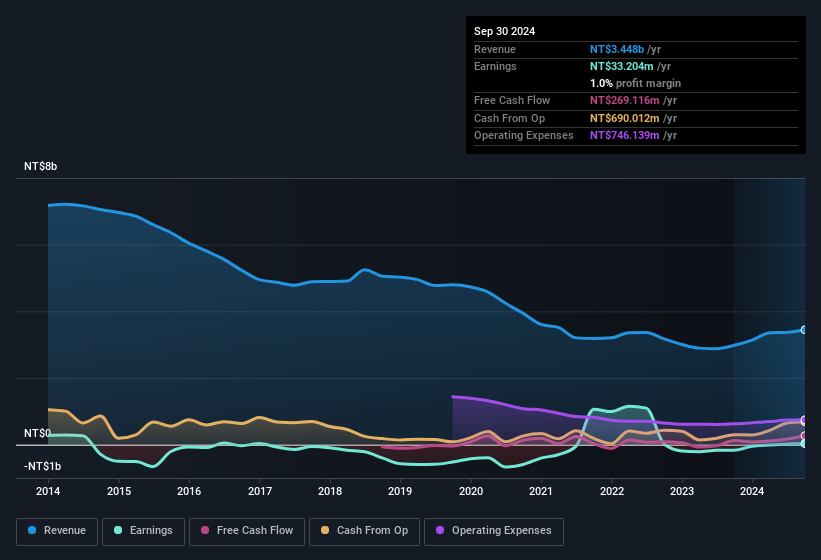Click the NT$0 y-axis label
821x560 pixels.
tap(37, 433)
